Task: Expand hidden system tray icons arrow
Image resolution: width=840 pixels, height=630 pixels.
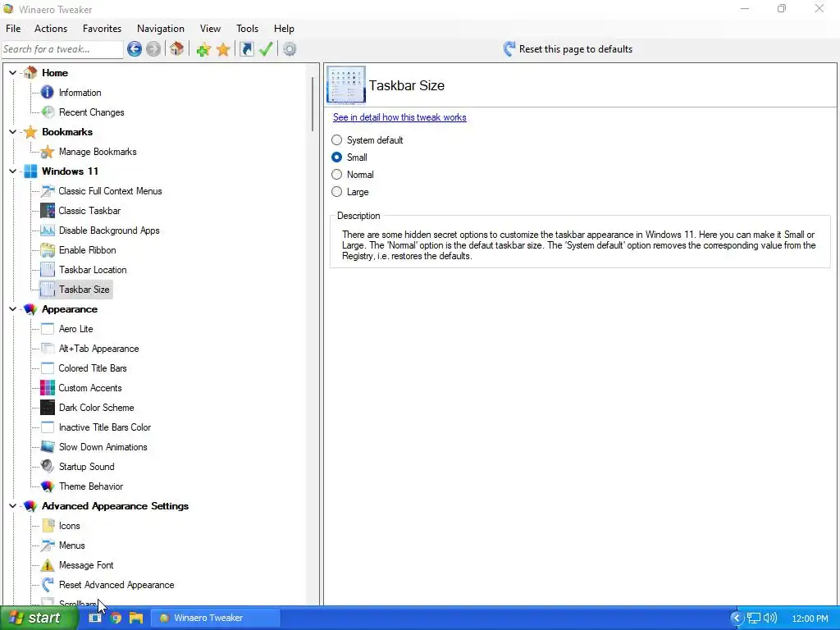Action: [x=737, y=619]
